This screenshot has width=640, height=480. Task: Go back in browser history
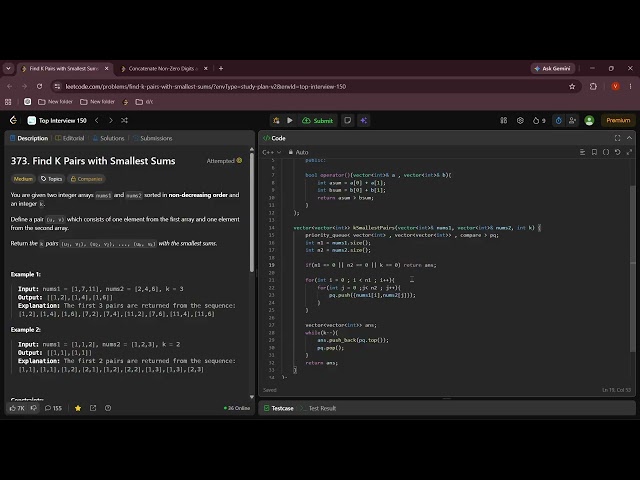pos(9,87)
